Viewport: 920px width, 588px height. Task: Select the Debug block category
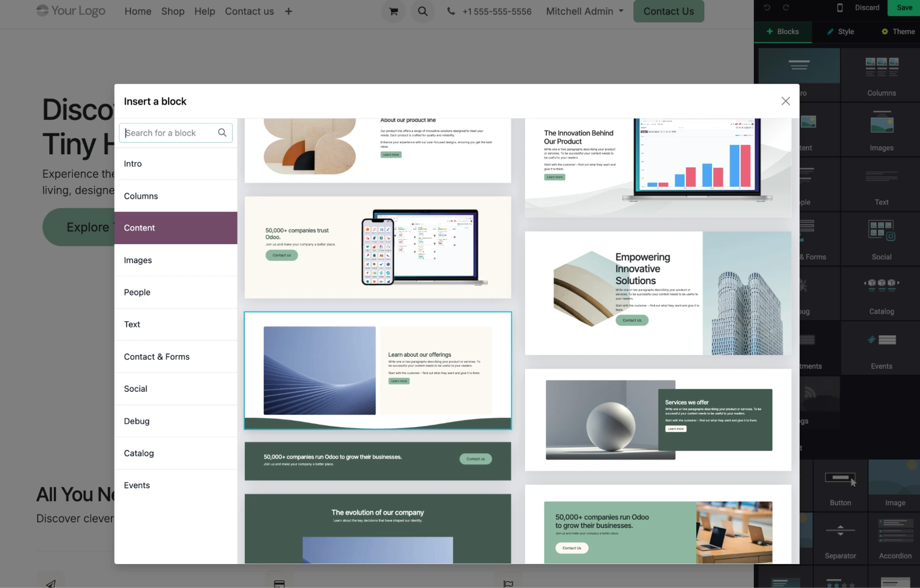coord(176,421)
